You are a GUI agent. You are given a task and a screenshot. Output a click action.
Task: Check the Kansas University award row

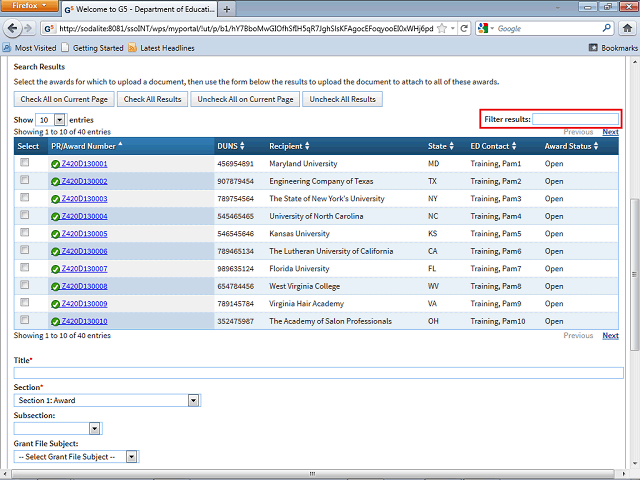25,233
